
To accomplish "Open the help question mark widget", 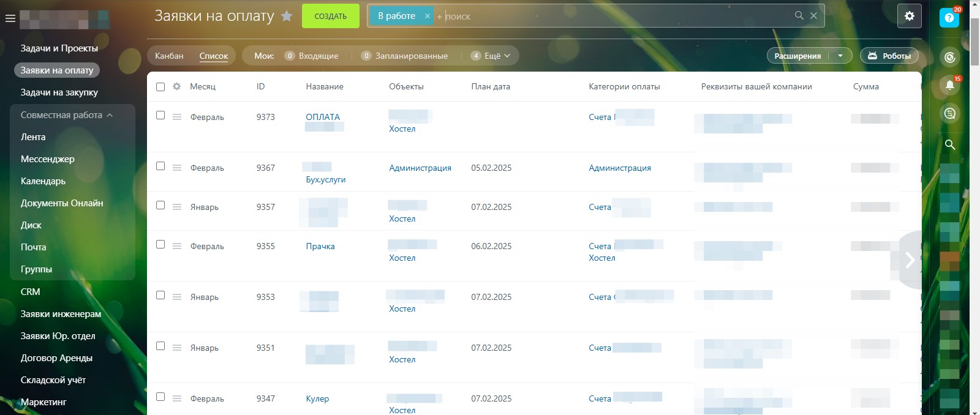I will pyautogui.click(x=949, y=18).
